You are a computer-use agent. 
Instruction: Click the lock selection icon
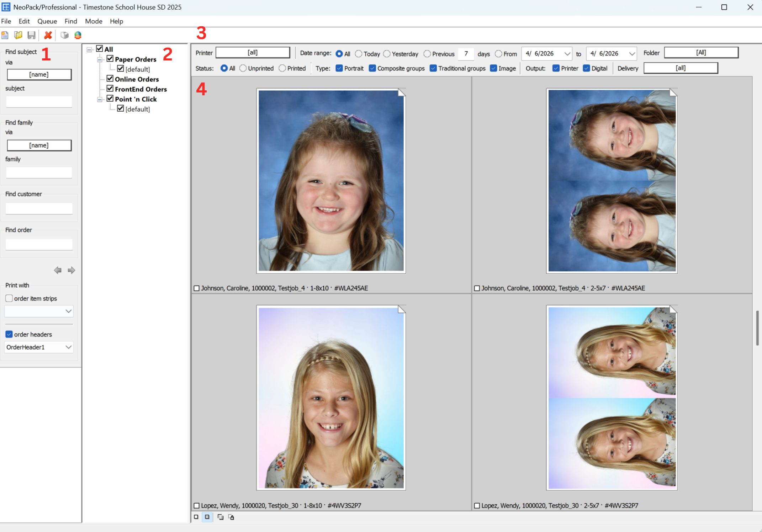(231, 517)
